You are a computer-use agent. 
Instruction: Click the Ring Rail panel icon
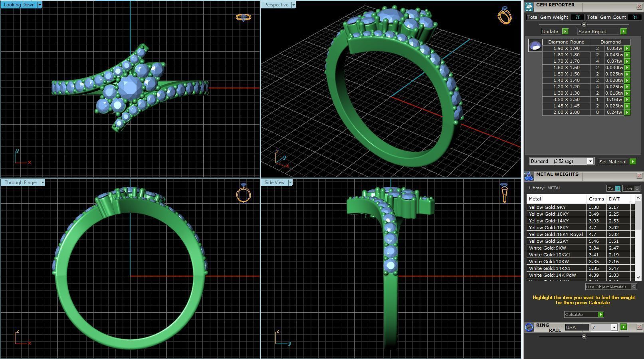point(529,327)
